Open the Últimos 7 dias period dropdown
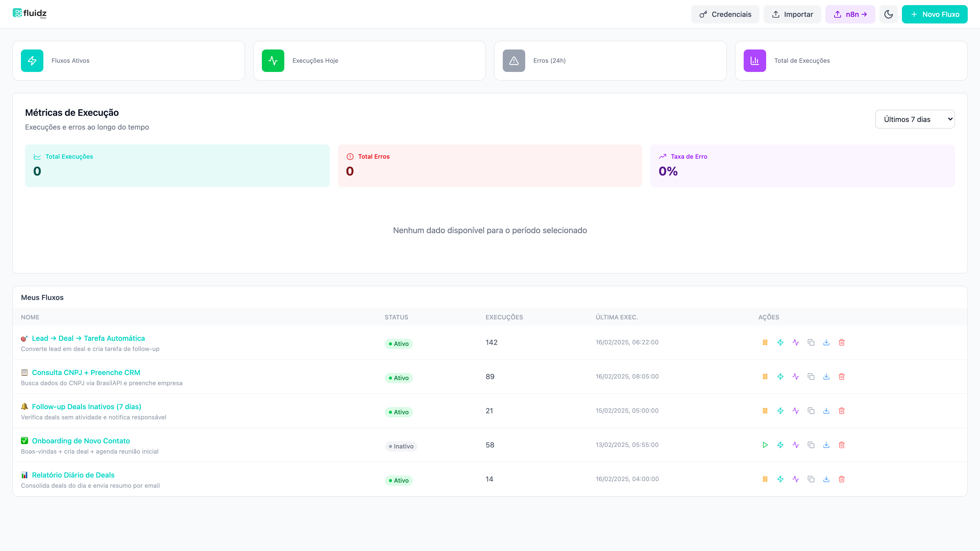Screen dimensions: 980x551 915,119
